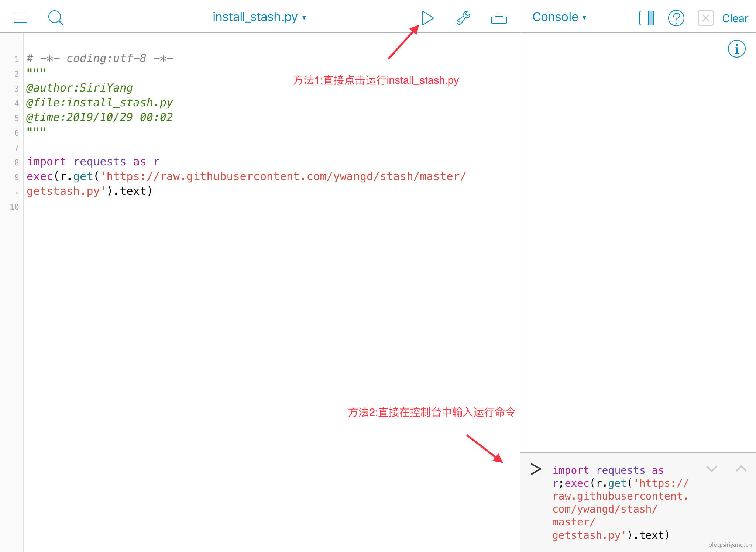The height and width of the screenshot is (552, 756).
Task: Click the search magnifier icon
Action: 56,18
